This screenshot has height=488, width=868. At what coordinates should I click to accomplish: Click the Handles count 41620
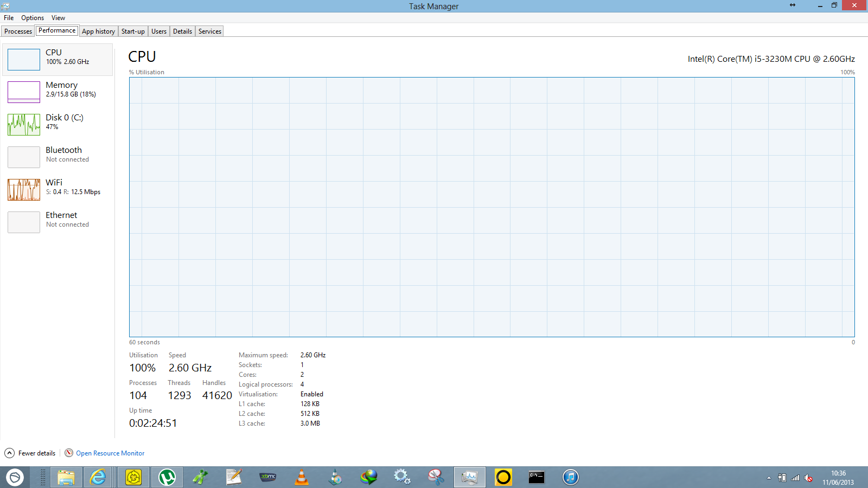[x=217, y=395]
